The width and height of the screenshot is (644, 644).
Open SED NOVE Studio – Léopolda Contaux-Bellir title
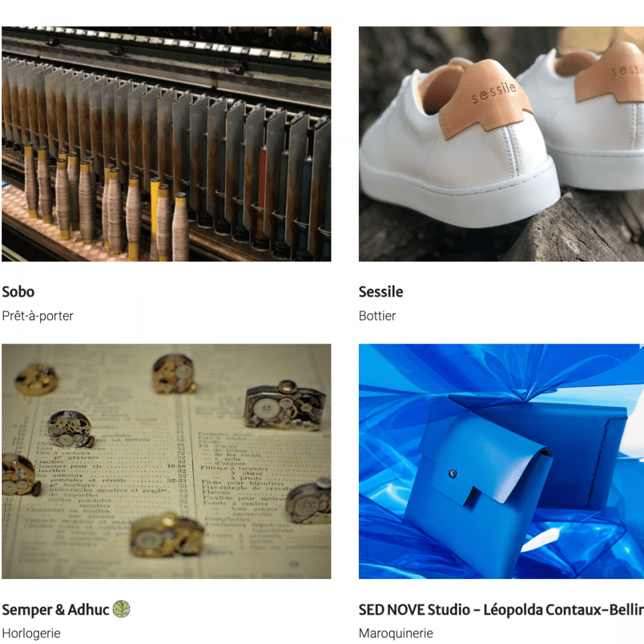coord(501,610)
